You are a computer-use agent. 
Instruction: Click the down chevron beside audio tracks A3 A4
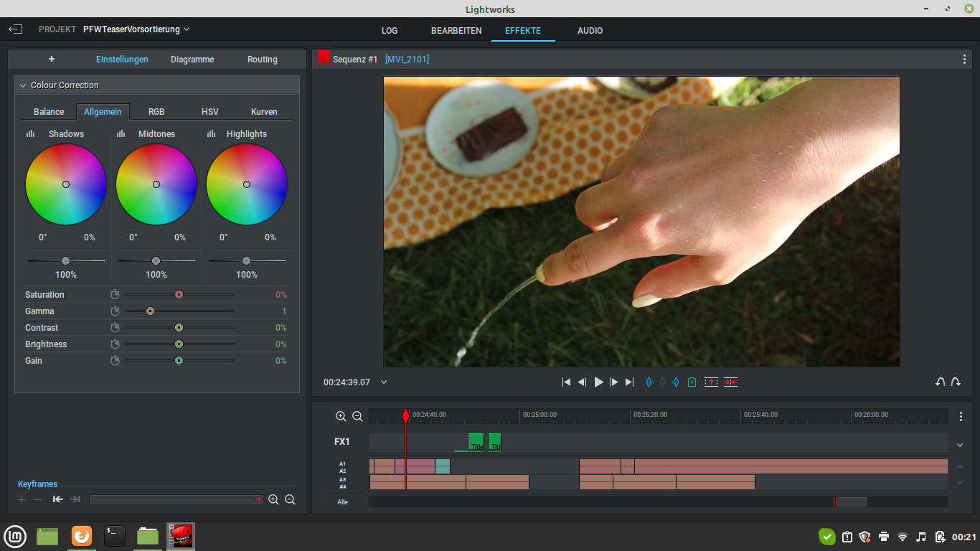(960, 483)
